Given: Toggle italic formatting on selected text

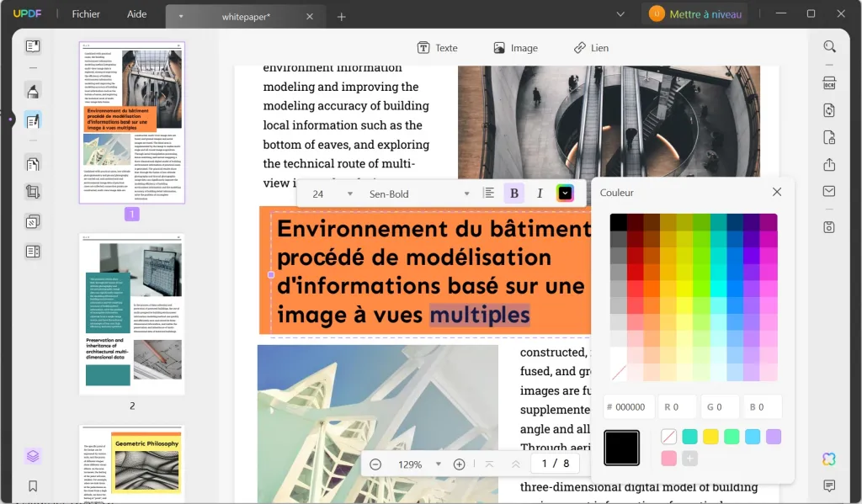Looking at the screenshot, I should pos(540,193).
